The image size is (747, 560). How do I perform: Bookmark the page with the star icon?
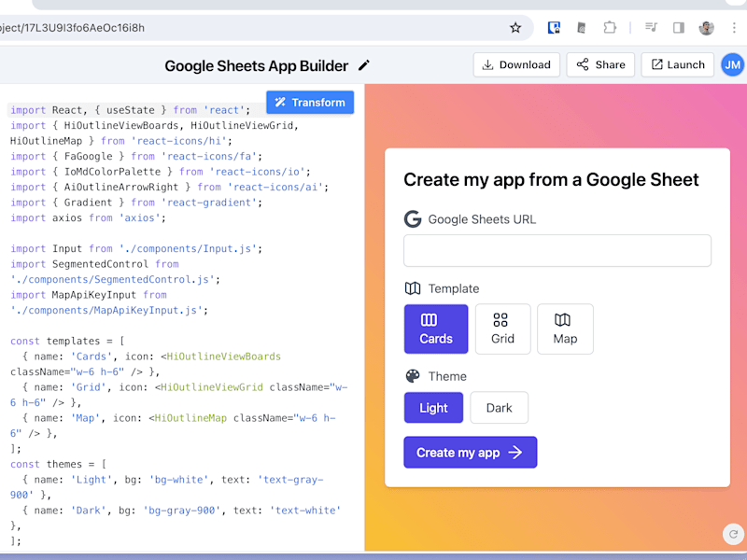515,28
